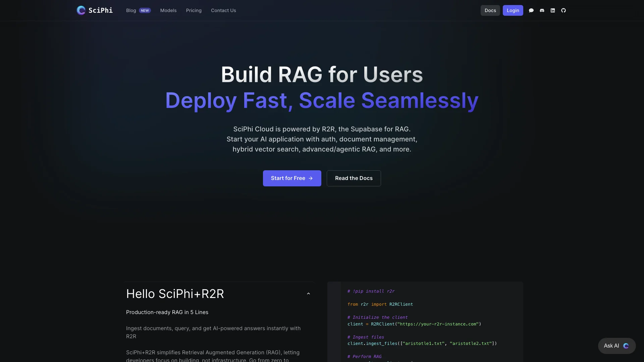Click the Login button
This screenshot has width=644, height=362.
pyautogui.click(x=513, y=10)
